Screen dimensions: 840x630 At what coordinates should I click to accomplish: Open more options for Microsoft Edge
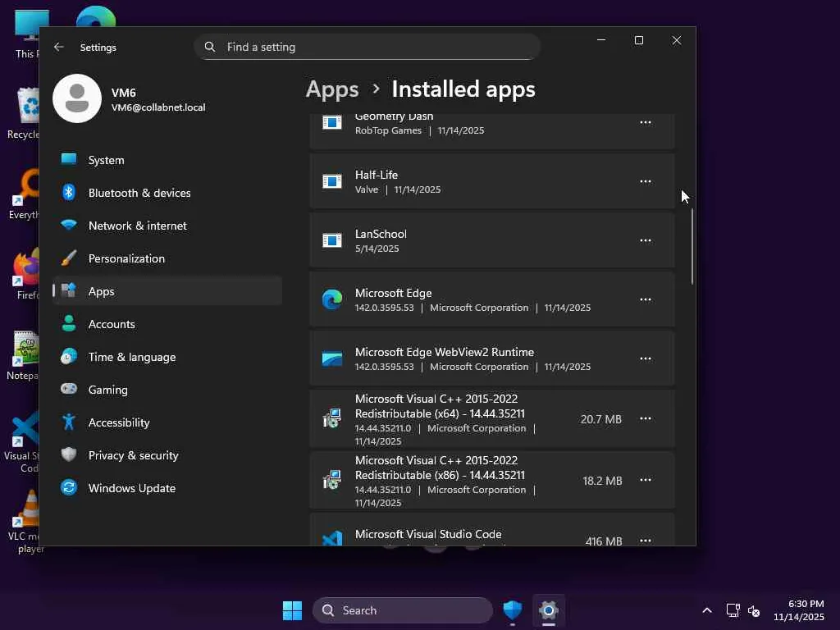646,299
